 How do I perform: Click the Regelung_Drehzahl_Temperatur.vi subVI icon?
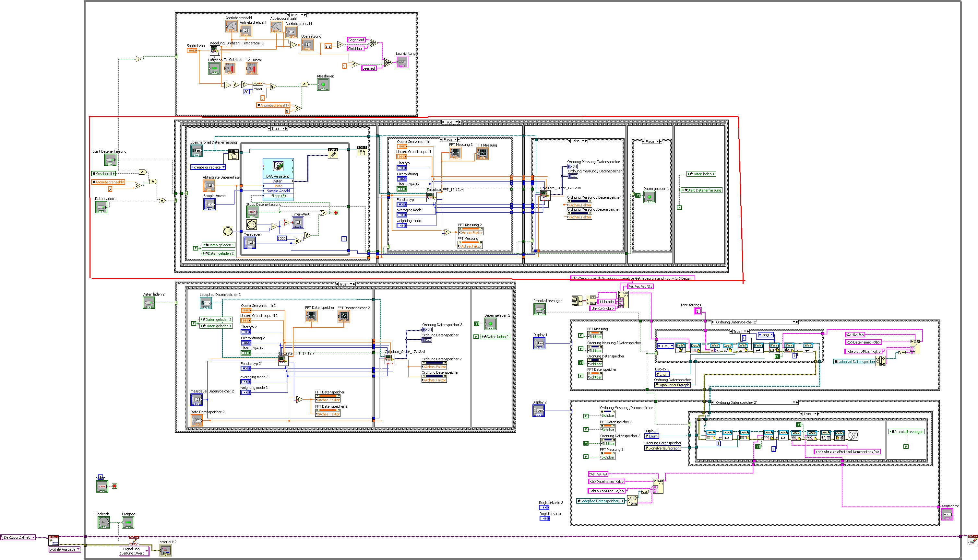(x=215, y=50)
